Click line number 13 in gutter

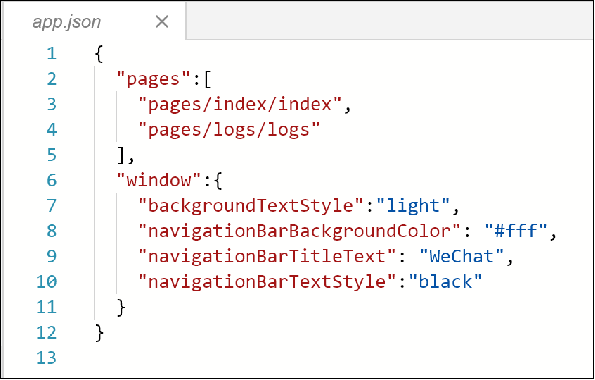(x=46, y=358)
